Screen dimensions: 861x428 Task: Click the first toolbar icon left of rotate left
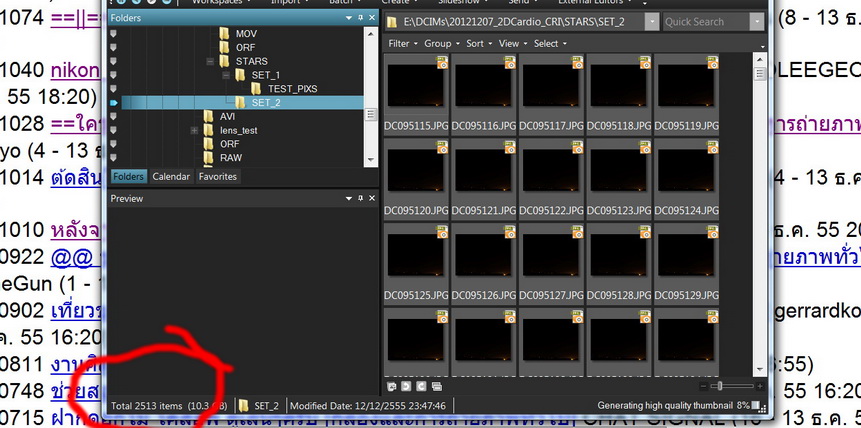click(x=392, y=386)
